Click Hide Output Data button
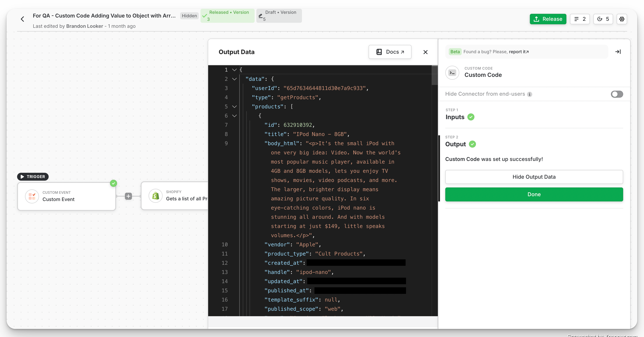This screenshot has height=337, width=644. point(534,177)
